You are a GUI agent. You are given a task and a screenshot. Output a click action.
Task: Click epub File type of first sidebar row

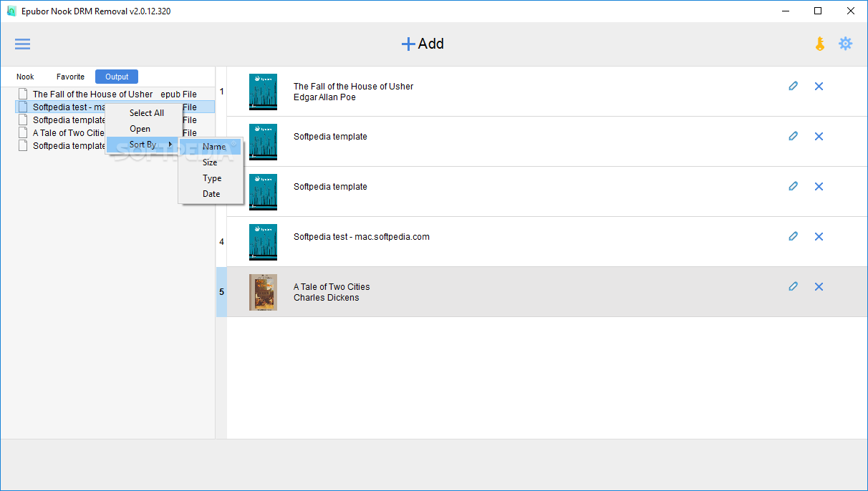point(178,94)
